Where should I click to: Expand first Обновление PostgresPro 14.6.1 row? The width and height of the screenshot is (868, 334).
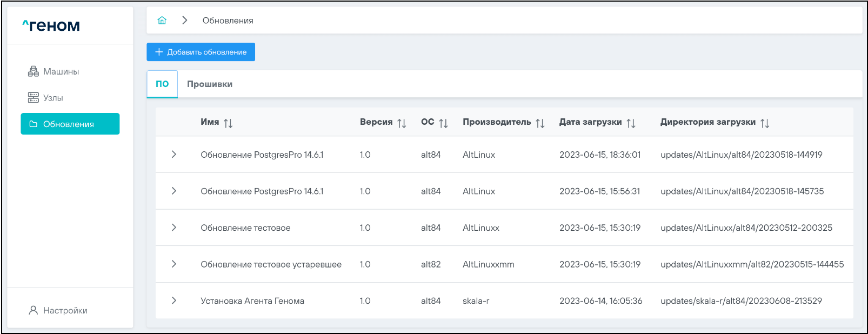click(173, 155)
